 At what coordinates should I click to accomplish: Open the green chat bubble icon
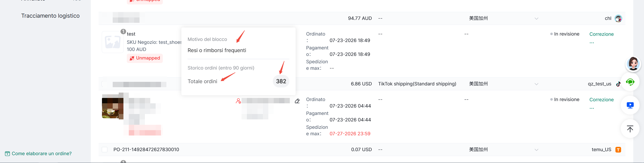tap(630, 82)
